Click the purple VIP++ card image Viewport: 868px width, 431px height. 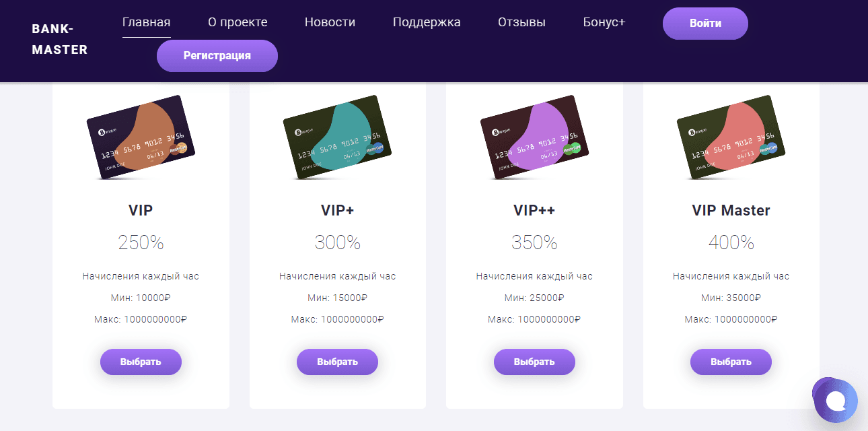tap(534, 137)
